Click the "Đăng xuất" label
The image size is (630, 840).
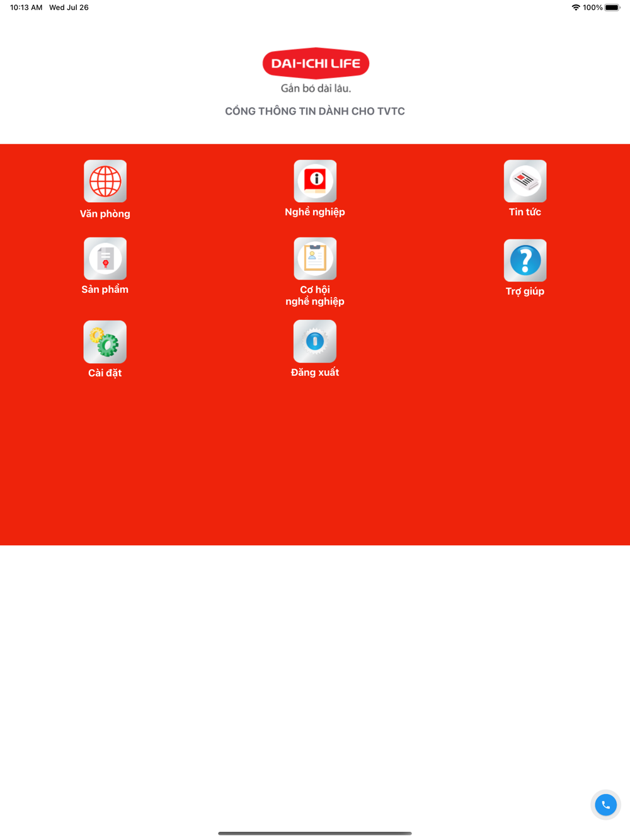point(315,372)
